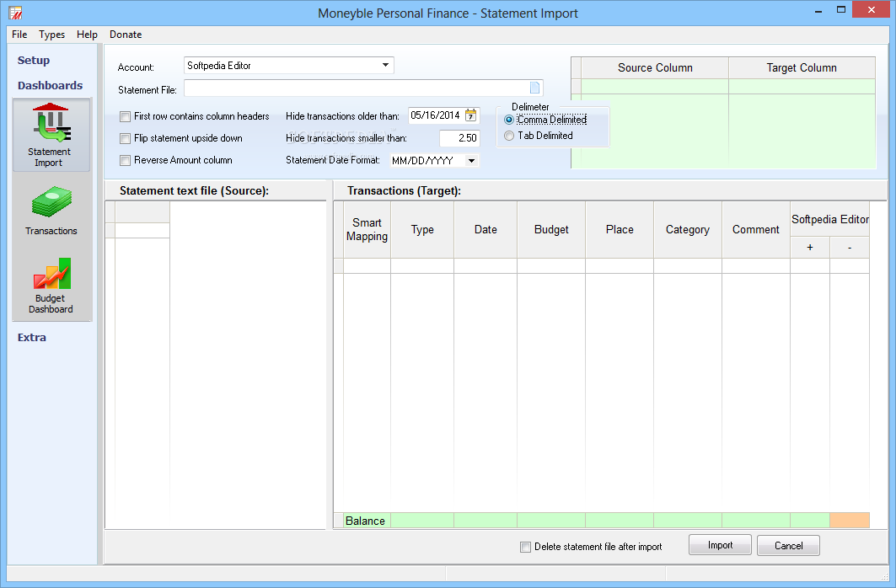Open the Help menu

point(87,35)
